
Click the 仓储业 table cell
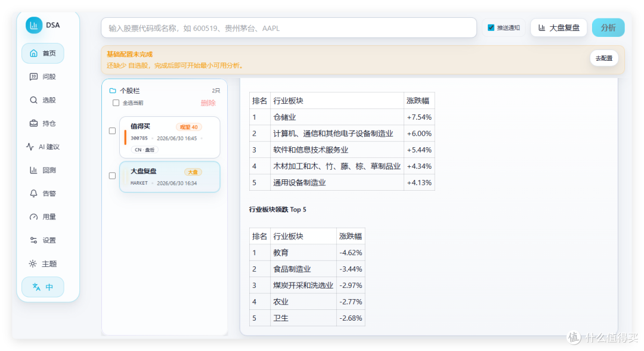(x=337, y=117)
